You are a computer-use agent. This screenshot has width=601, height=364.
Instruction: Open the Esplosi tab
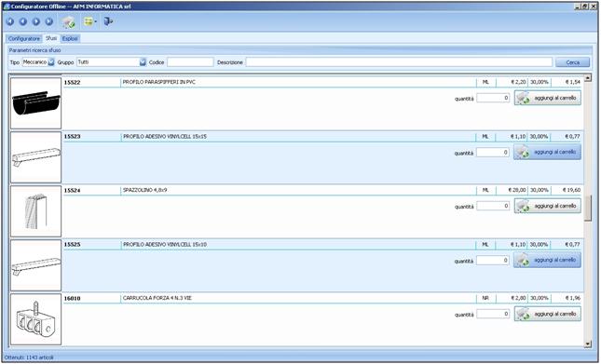70,39
